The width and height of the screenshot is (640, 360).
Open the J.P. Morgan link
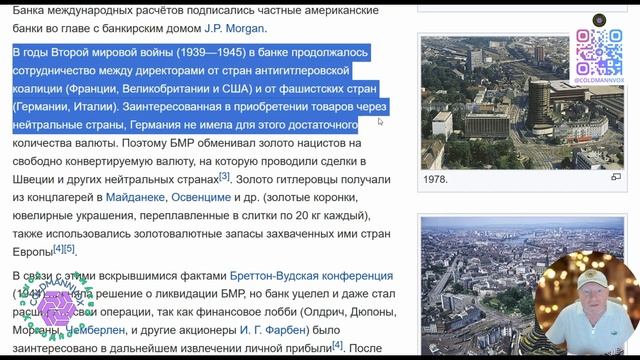click(235, 28)
